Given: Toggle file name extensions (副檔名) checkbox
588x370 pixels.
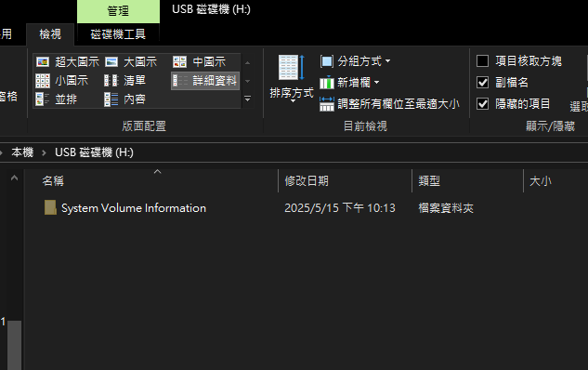Looking at the screenshot, I should click(x=483, y=82).
